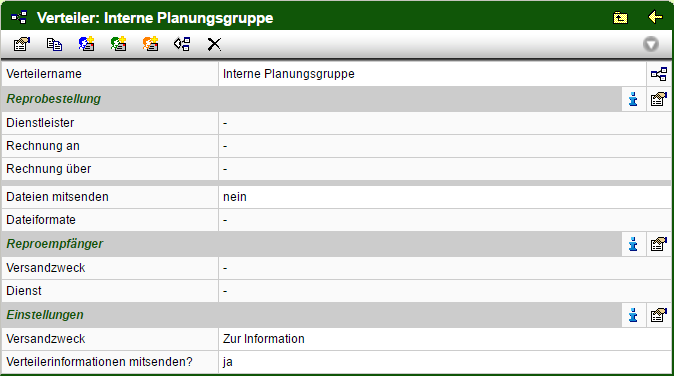Add green user to distributor

tap(119, 44)
